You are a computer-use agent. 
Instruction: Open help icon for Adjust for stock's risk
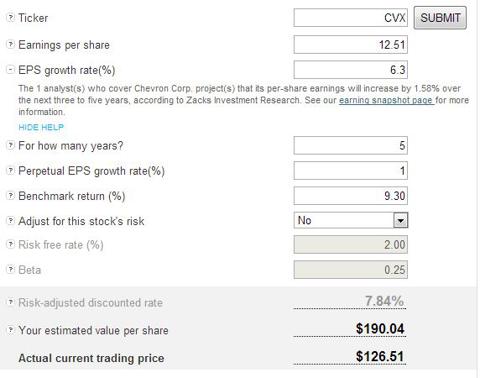click(x=11, y=220)
